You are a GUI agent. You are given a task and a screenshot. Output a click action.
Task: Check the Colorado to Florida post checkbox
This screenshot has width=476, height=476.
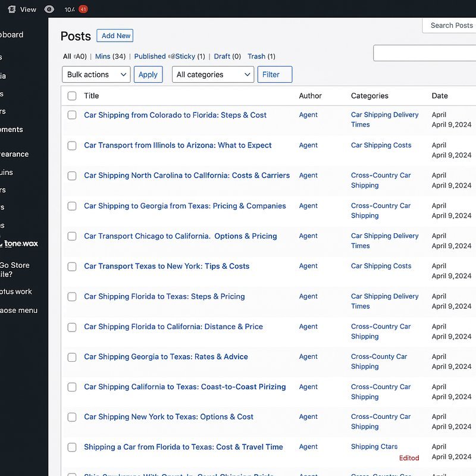[72, 115]
